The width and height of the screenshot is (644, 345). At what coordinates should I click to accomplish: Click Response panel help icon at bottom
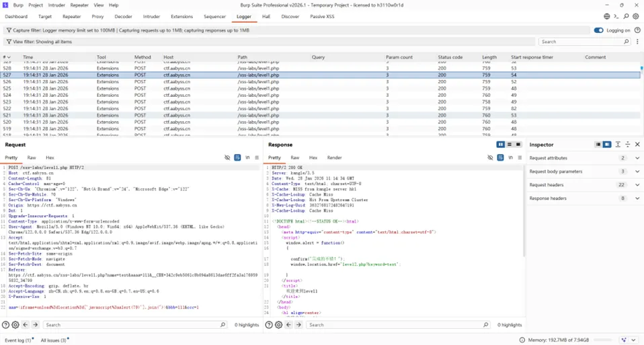(x=269, y=325)
